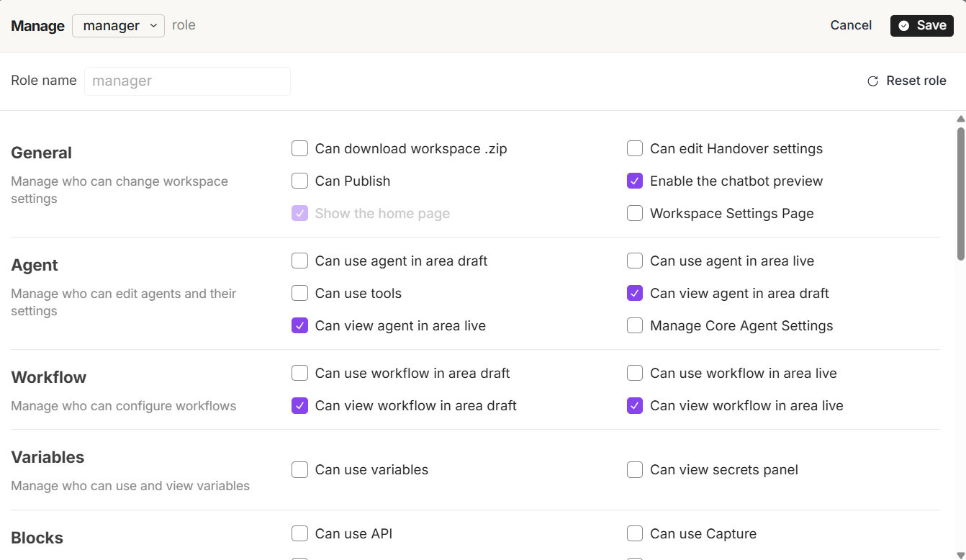Open the manager role dropdown
The image size is (966, 560).
click(118, 26)
